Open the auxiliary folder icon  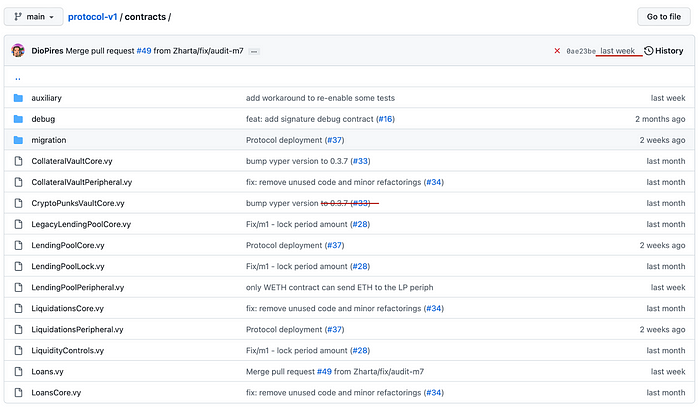point(18,98)
